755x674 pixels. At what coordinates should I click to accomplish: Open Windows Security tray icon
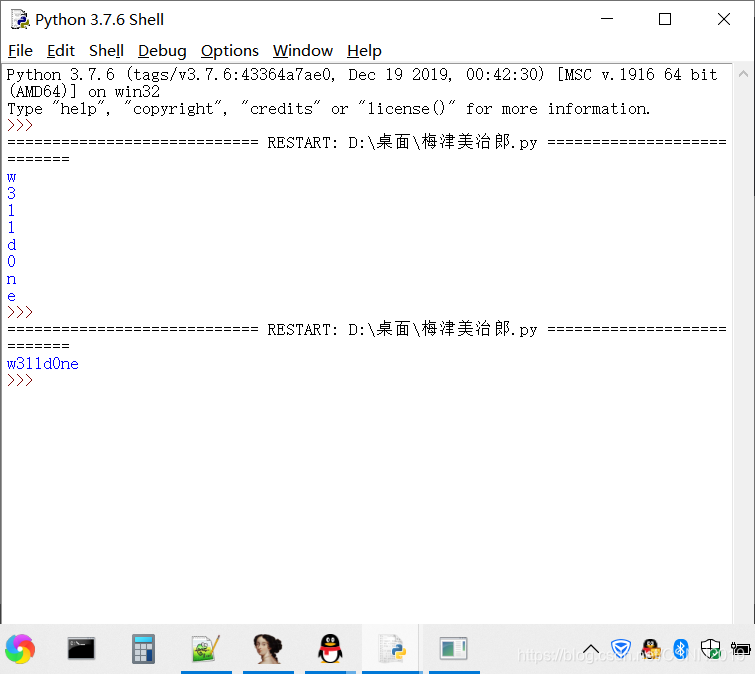point(710,649)
